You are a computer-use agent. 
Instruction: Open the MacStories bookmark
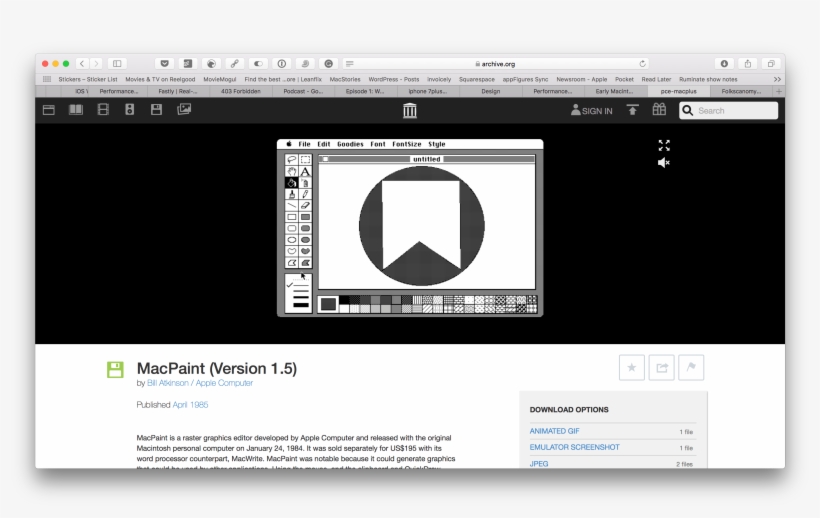pos(345,79)
